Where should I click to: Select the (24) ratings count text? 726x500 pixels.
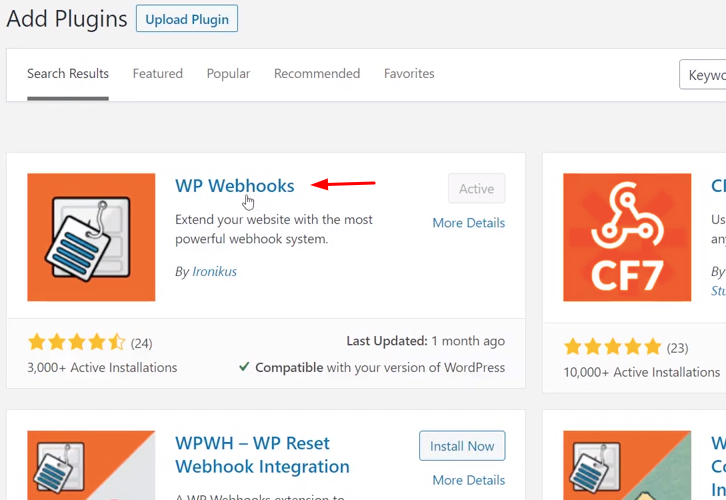point(141,344)
